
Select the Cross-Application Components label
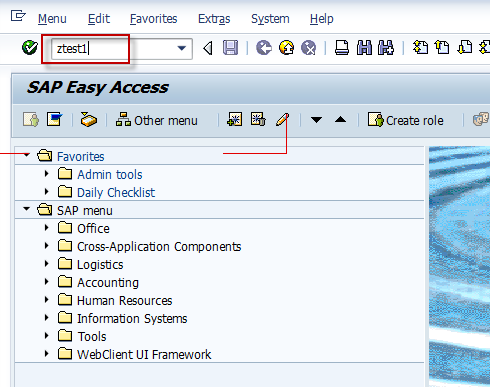pos(159,246)
